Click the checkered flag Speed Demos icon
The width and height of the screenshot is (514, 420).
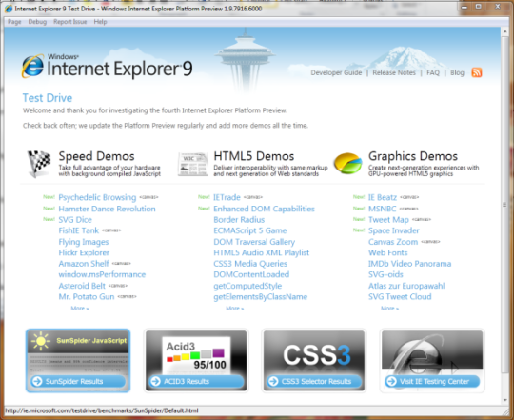pyautogui.click(x=39, y=164)
